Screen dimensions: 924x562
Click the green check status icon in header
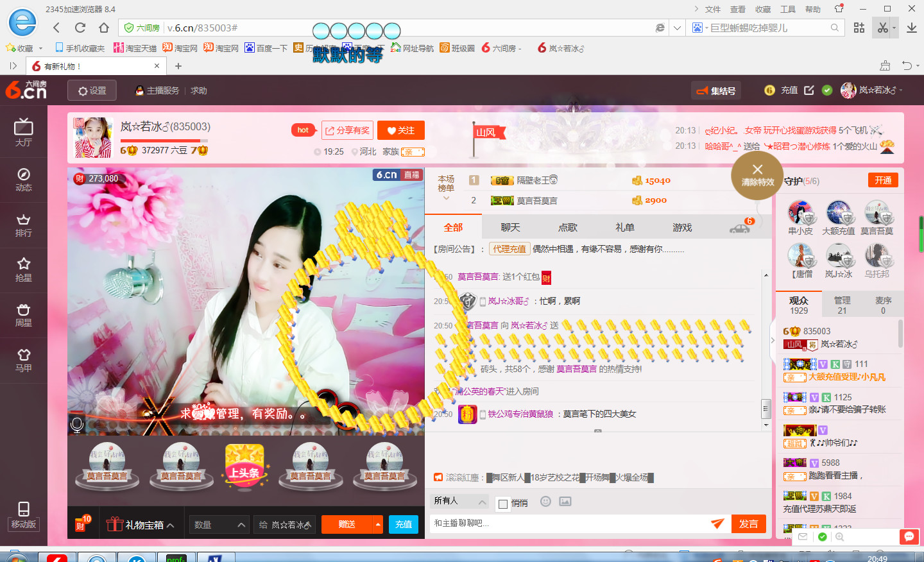[827, 90]
